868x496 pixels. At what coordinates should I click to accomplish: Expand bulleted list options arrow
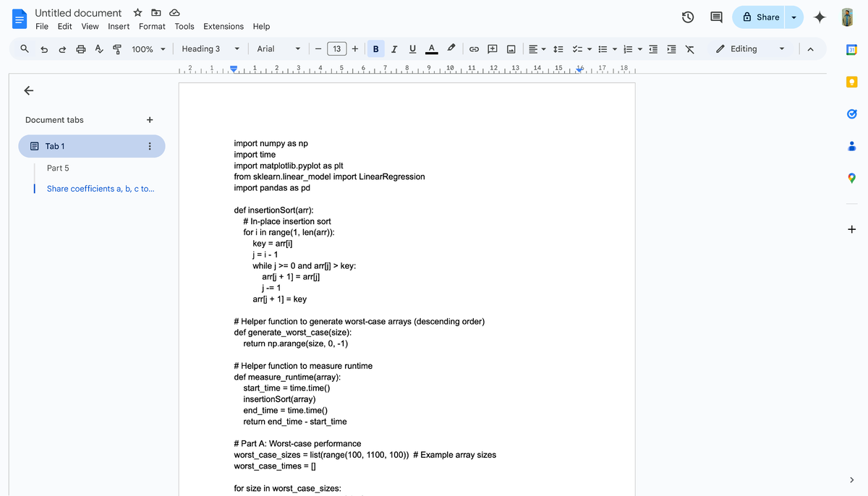[x=614, y=49]
